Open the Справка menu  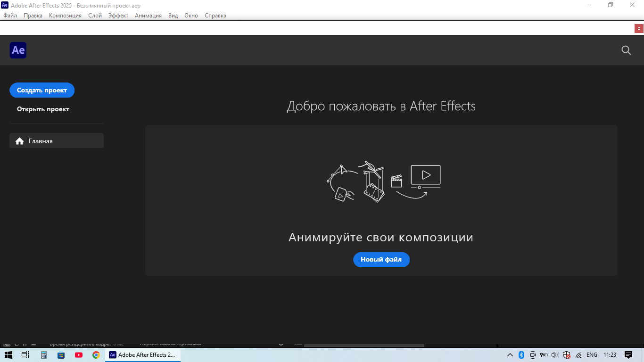(x=215, y=16)
